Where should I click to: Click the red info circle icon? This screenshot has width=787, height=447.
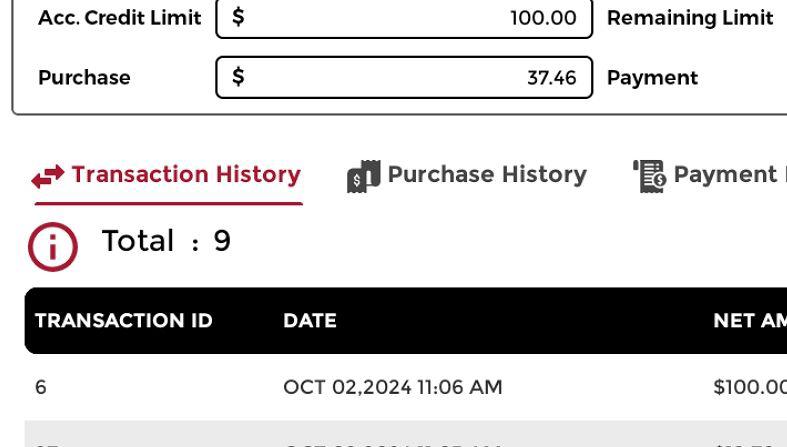pyautogui.click(x=53, y=246)
